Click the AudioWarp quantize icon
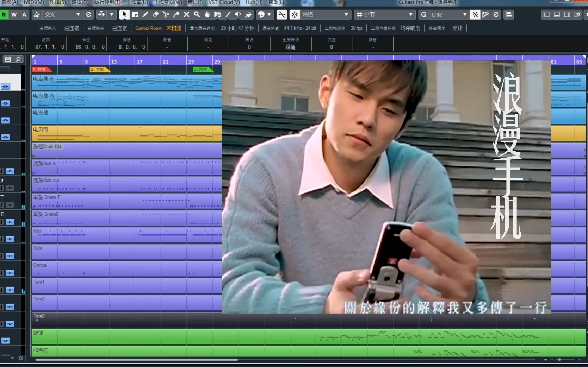The height and width of the screenshot is (367, 588). click(485, 14)
